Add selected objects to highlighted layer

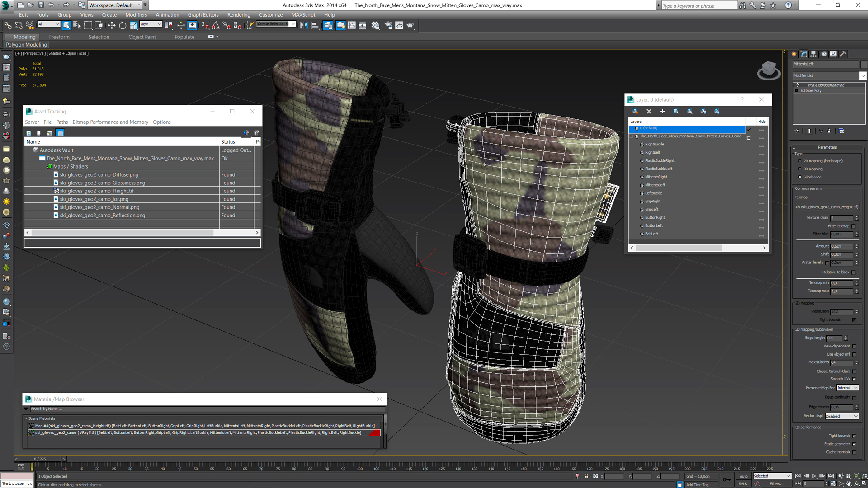[x=662, y=111]
